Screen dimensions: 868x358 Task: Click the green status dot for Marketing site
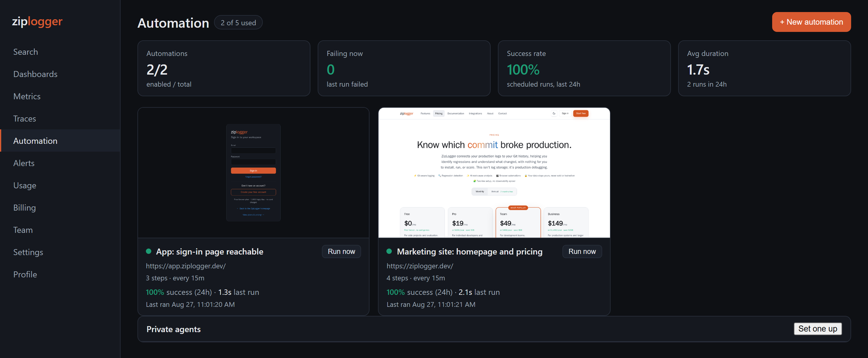pos(389,251)
